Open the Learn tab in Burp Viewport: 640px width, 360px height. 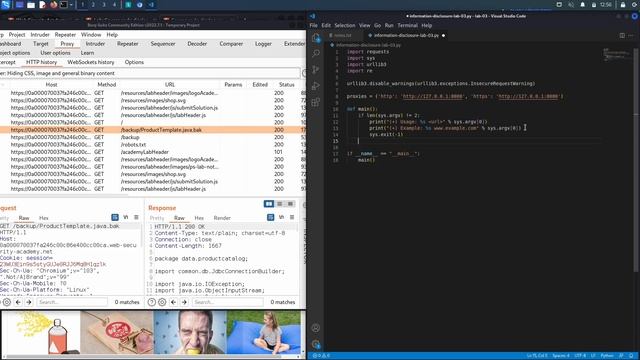point(87,53)
